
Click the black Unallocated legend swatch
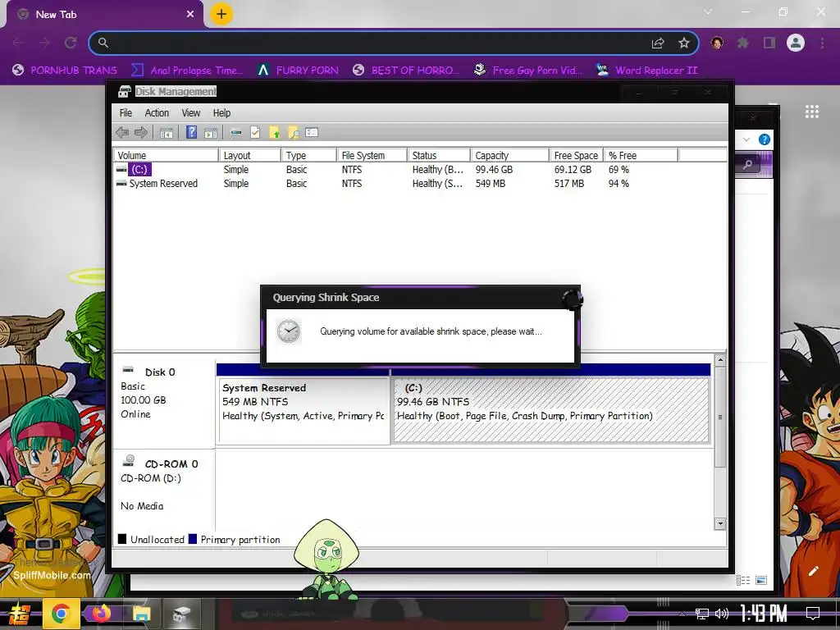122,539
